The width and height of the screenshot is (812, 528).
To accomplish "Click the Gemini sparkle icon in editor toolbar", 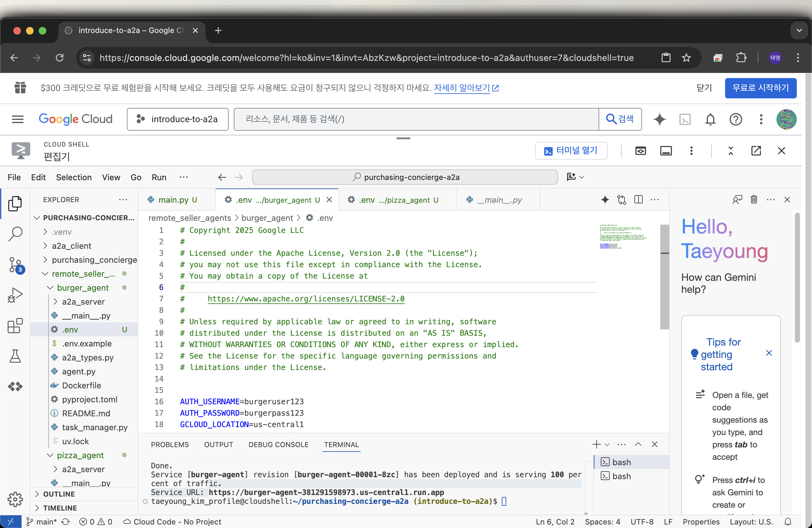I will click(x=605, y=200).
